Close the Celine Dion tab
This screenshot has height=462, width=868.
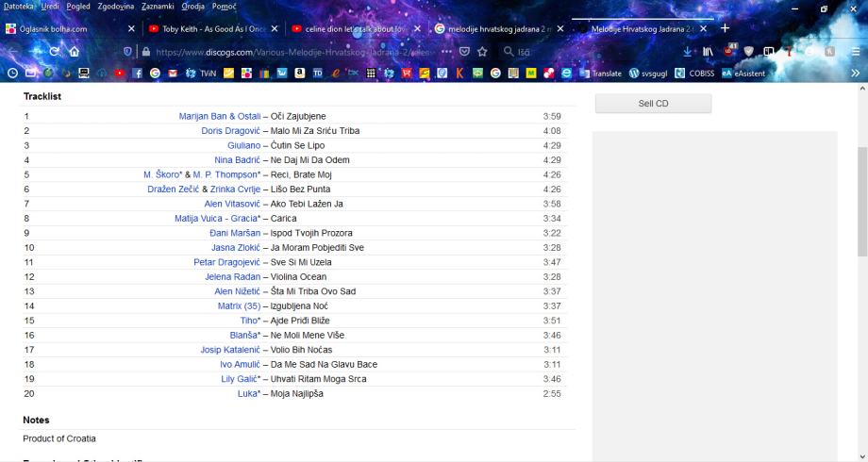417,29
